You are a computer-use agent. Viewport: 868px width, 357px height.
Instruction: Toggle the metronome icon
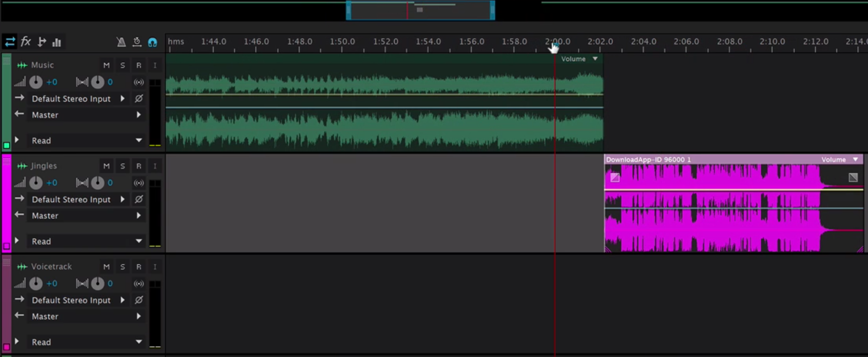click(121, 42)
